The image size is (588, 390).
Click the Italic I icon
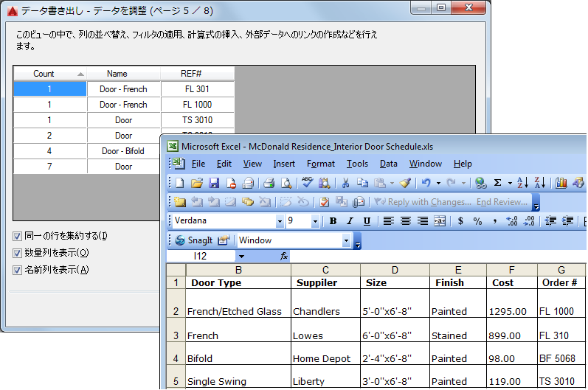click(350, 221)
